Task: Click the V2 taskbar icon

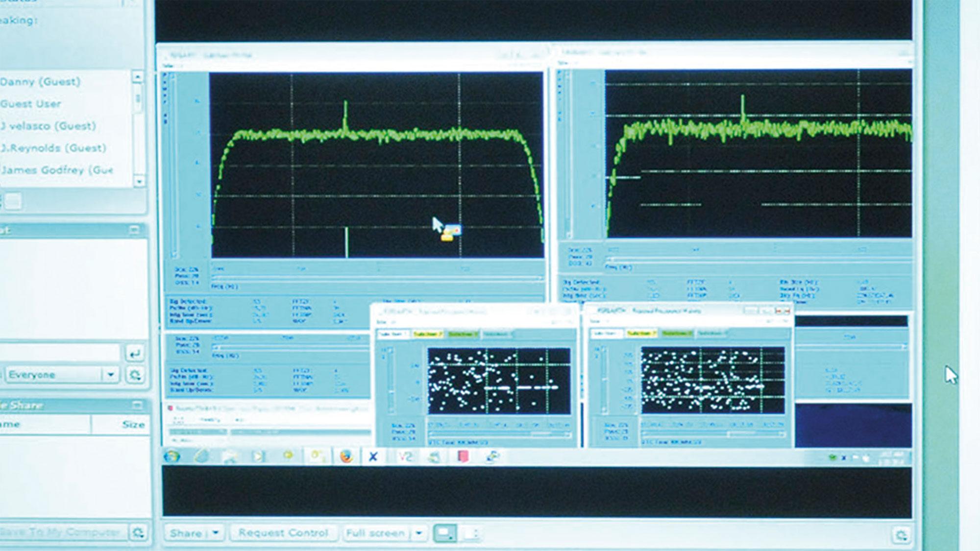Action: 405,456
